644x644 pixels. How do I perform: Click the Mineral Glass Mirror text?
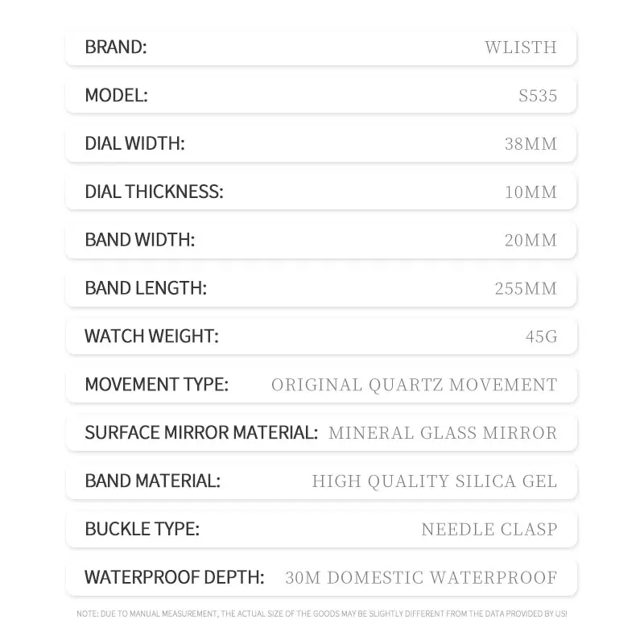pos(443,433)
